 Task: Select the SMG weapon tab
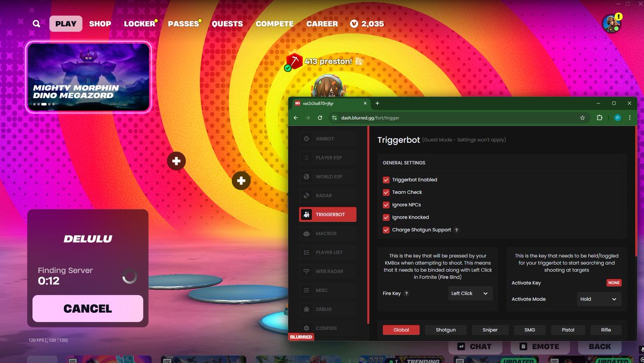(529, 330)
